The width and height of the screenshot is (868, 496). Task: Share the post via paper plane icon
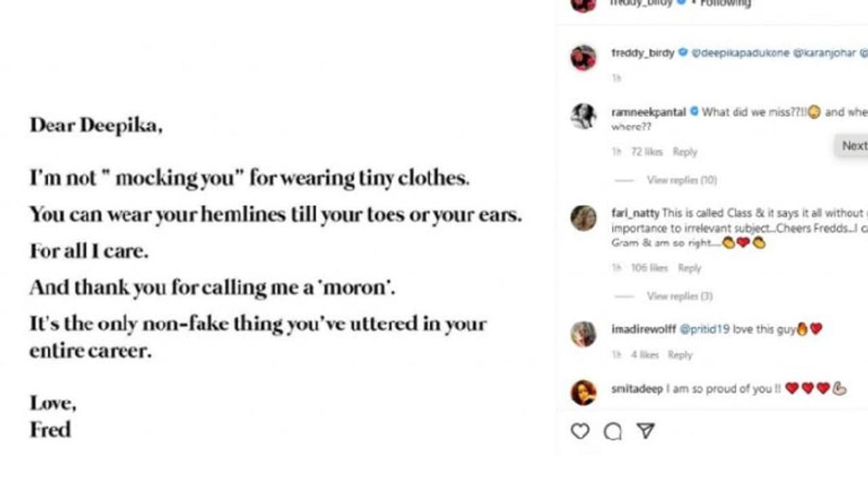(646, 432)
